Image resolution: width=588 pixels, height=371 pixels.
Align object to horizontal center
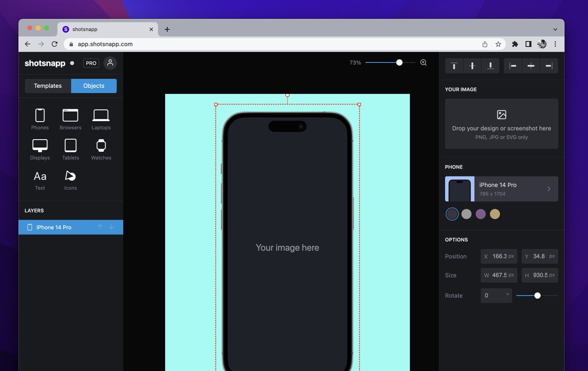(531, 66)
